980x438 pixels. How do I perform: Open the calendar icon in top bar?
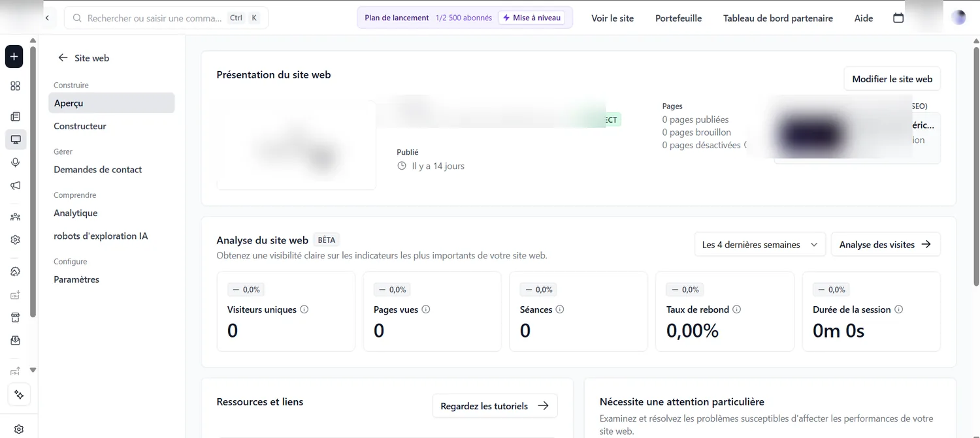tap(898, 18)
